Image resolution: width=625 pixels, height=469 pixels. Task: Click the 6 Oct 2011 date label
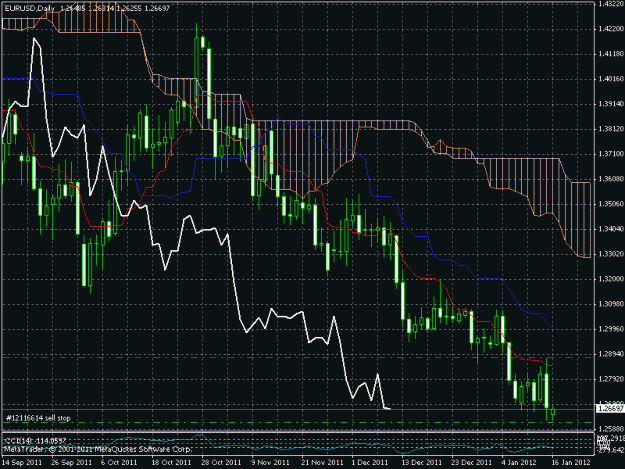(119, 463)
